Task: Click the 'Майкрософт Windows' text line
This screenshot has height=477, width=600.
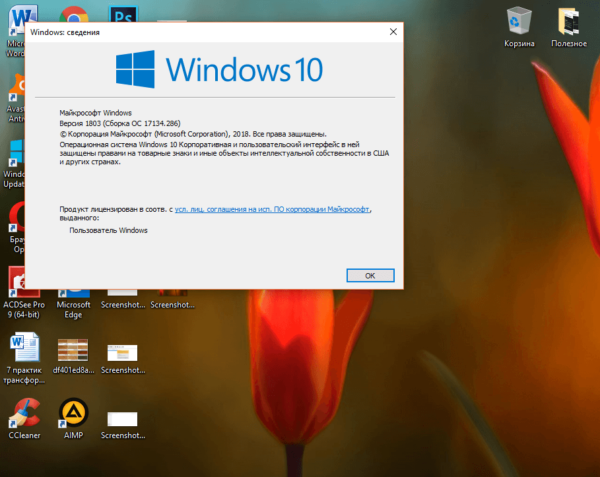Action: pyautogui.click(x=96, y=113)
